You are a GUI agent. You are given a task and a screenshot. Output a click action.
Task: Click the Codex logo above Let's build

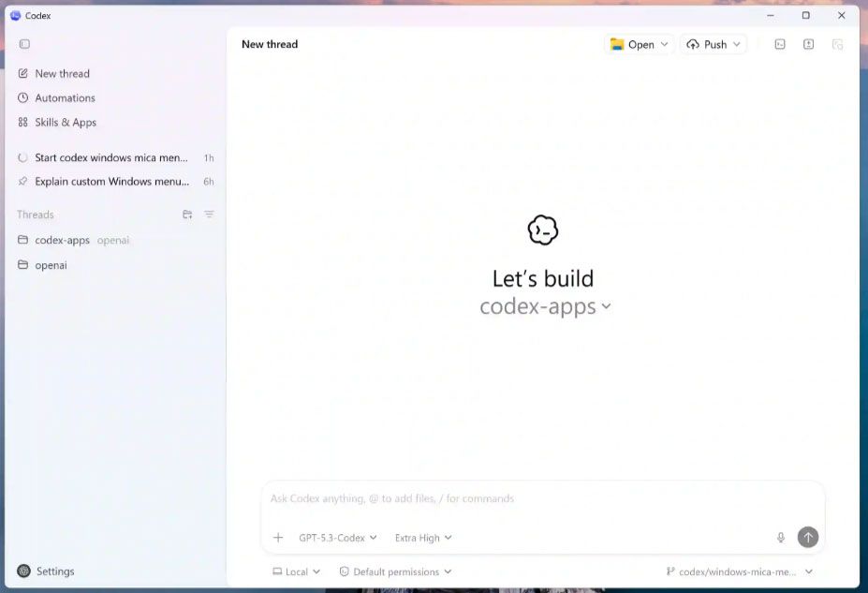coord(543,230)
